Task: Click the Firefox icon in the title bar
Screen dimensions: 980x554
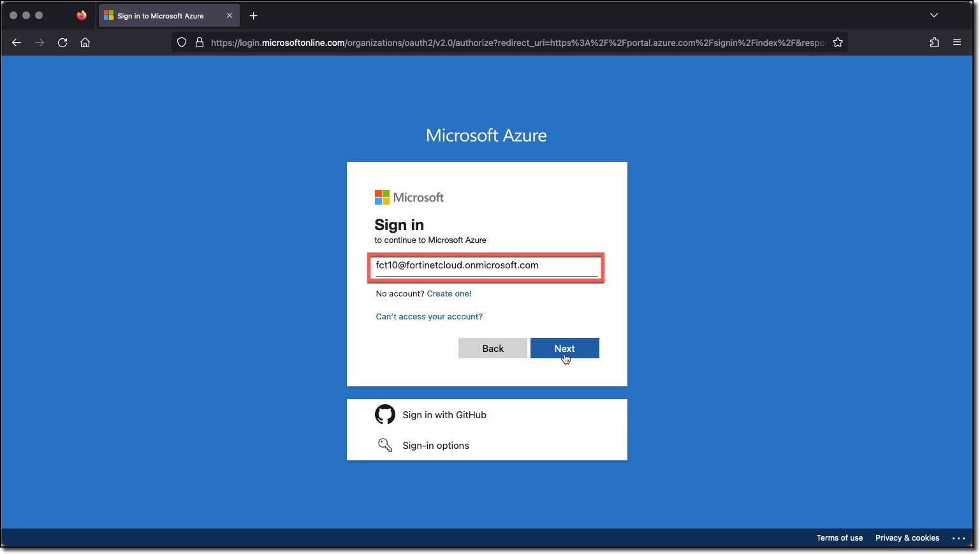Action: click(x=82, y=15)
